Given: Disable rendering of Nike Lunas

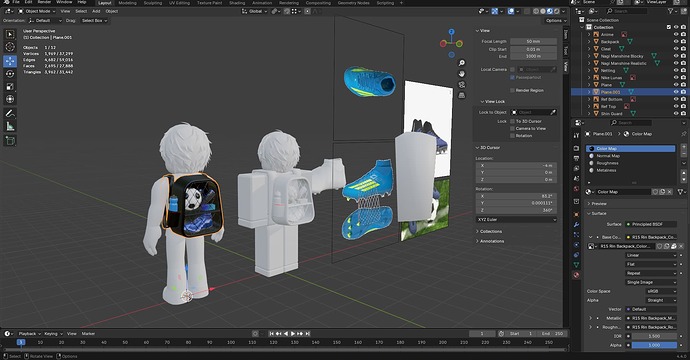Looking at the screenshot, I should point(683,77).
